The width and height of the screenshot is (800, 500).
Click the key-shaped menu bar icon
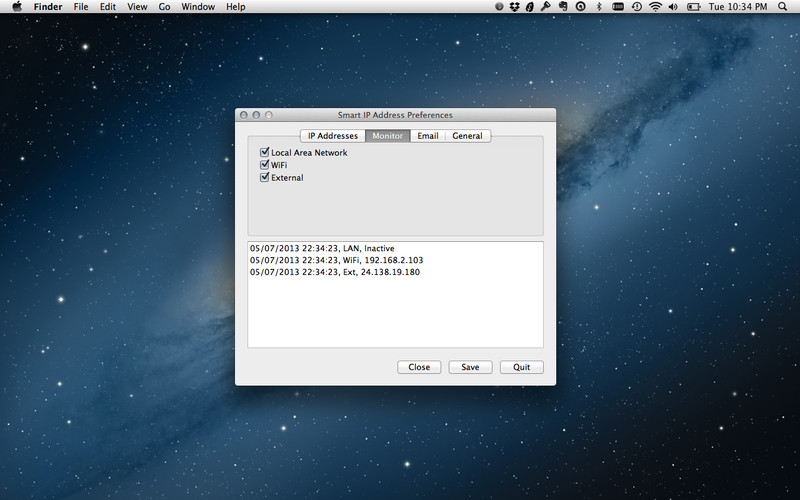coord(545,6)
